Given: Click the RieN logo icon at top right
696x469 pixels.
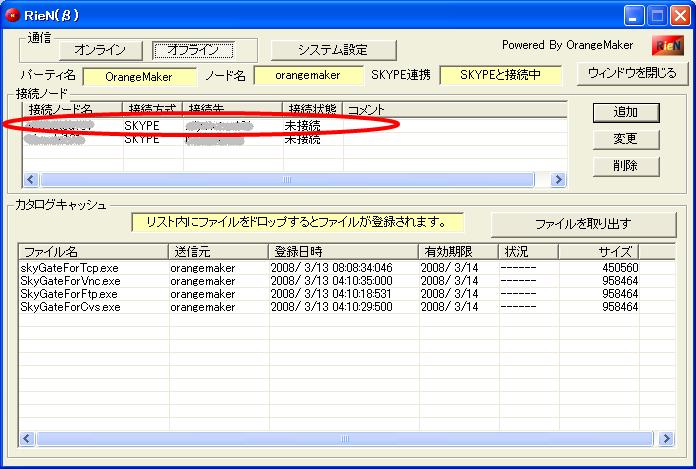Looking at the screenshot, I should click(668, 45).
